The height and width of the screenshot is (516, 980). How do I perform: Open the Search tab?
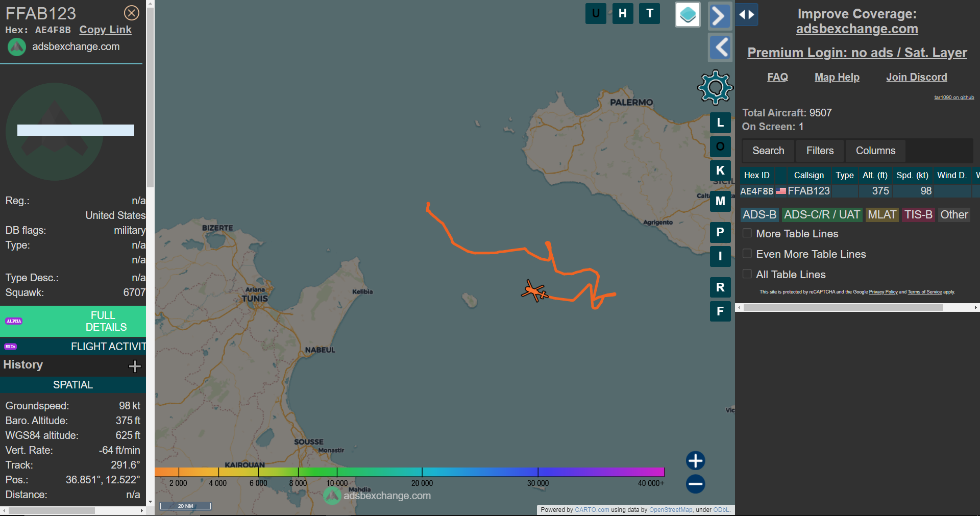[768, 151]
